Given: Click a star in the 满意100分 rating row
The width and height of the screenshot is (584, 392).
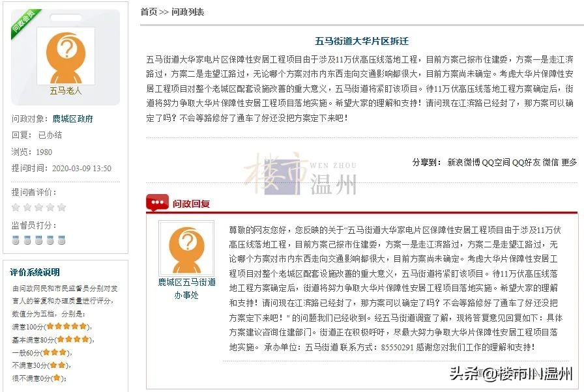Looking at the screenshot, I should (66, 326).
